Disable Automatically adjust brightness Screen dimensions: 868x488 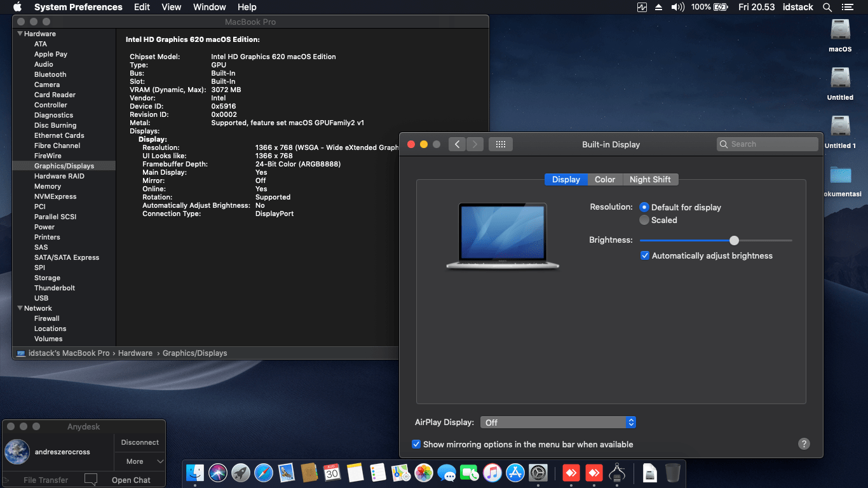click(x=645, y=255)
